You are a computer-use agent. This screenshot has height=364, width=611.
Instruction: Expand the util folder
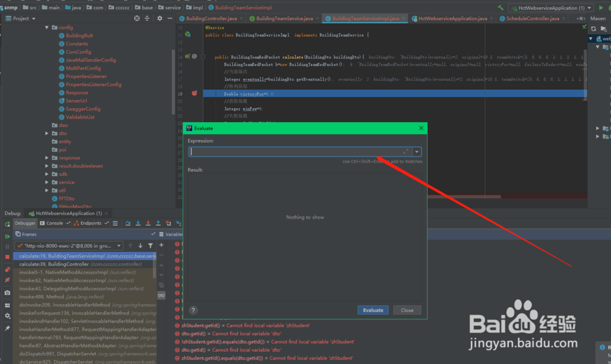[x=47, y=191]
